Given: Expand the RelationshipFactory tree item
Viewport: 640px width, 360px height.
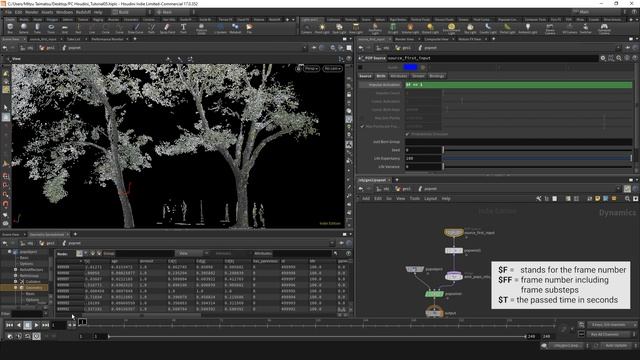Looking at the screenshot, I should coord(16,269).
